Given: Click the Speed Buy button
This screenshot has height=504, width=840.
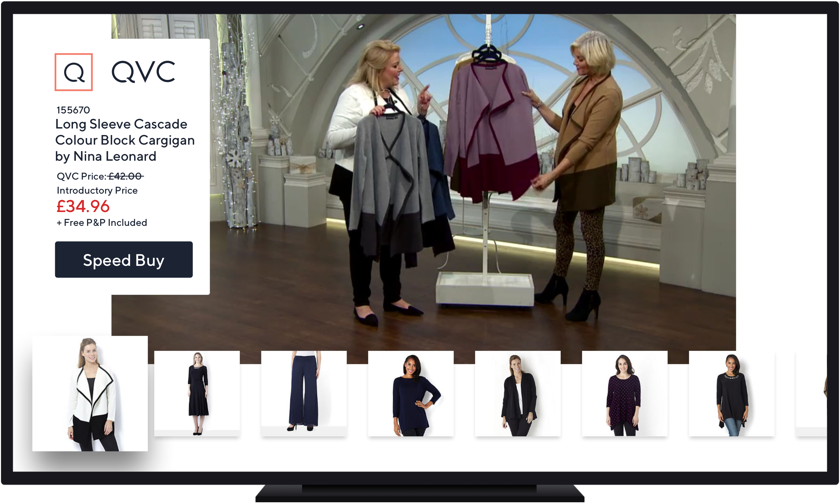Looking at the screenshot, I should click(x=124, y=260).
